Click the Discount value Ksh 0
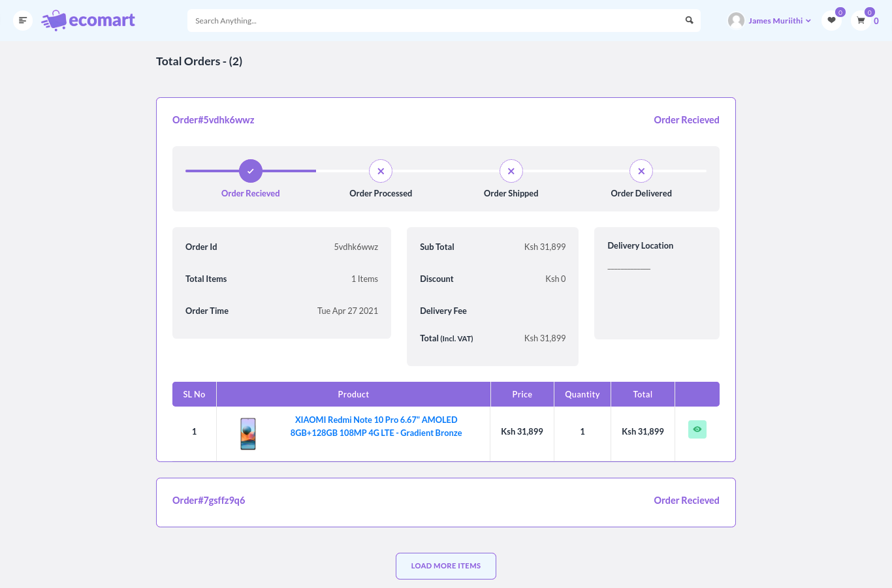Image resolution: width=892 pixels, height=588 pixels. [x=556, y=279]
